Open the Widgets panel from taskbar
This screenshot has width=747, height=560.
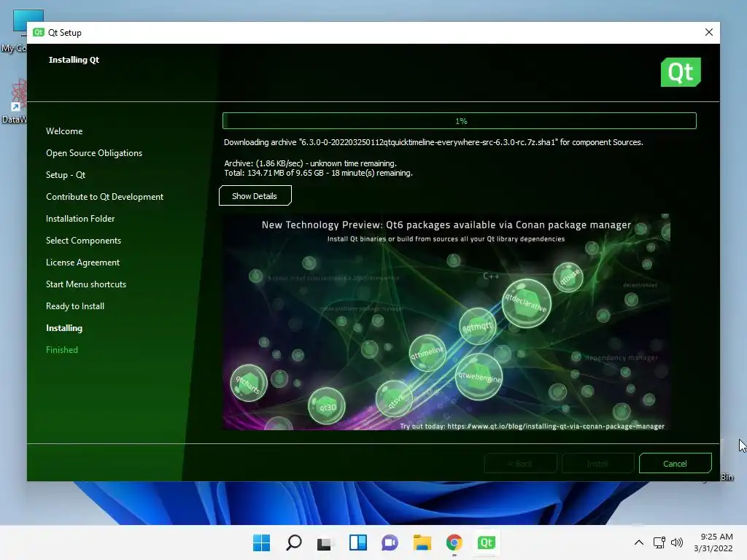[357, 542]
